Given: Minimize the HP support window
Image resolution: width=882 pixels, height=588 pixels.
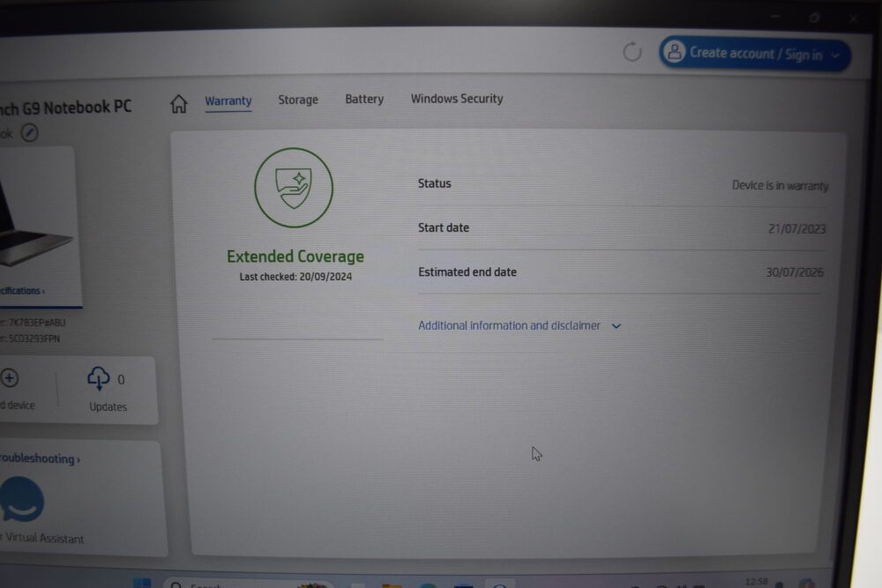Looking at the screenshot, I should (x=775, y=17).
